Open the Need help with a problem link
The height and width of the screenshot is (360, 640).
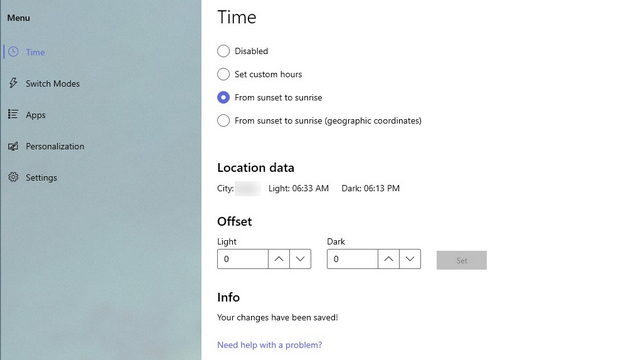[x=269, y=345]
